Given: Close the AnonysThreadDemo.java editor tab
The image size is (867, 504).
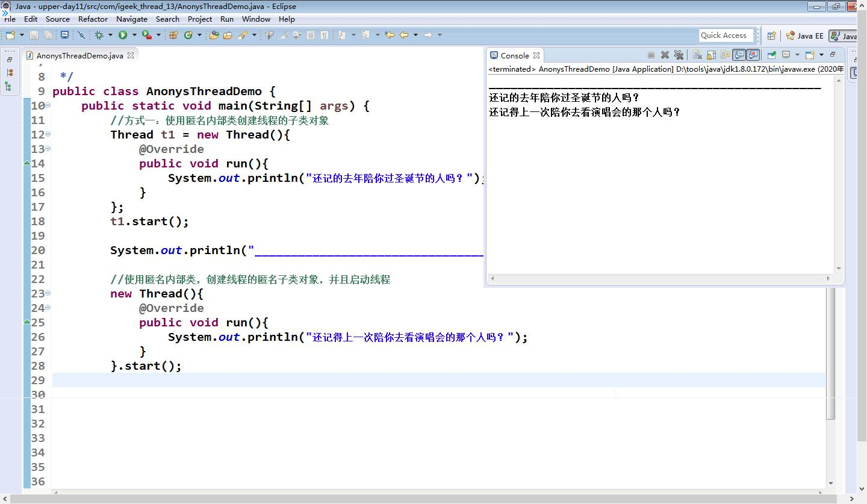Looking at the screenshot, I should (130, 55).
